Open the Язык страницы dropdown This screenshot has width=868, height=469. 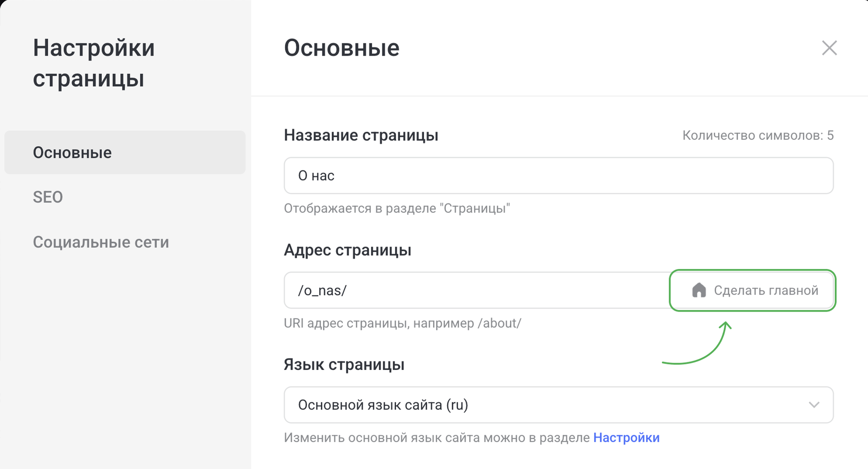coord(558,405)
